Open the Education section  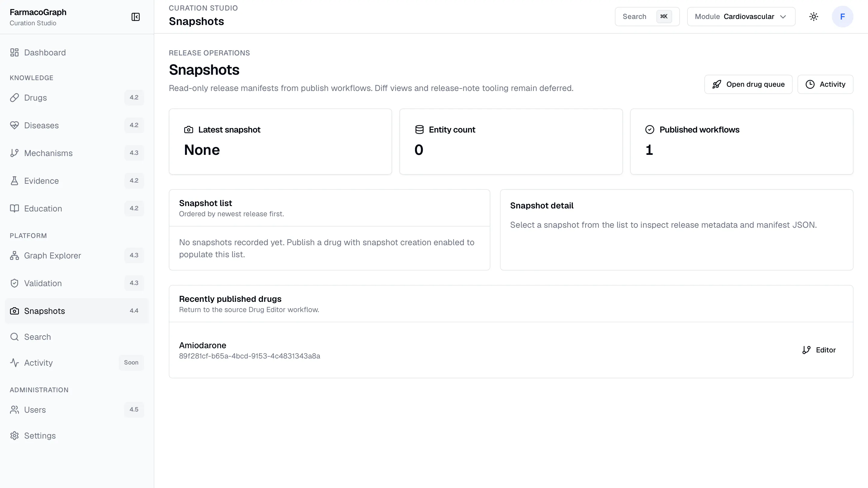(x=77, y=208)
